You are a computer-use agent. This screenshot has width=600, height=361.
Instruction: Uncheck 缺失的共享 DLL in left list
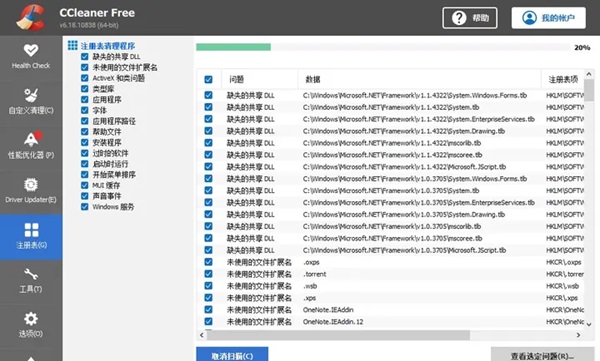click(85, 57)
